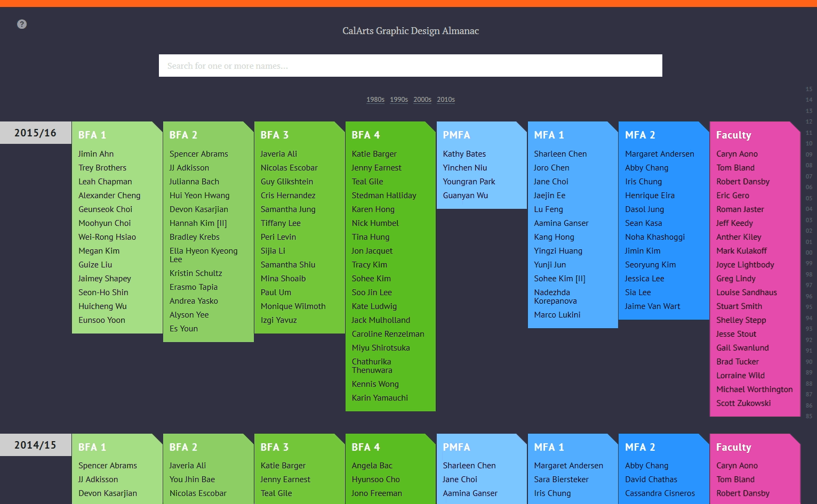
Task: Jump to the 2000s decade link
Action: pyautogui.click(x=422, y=100)
